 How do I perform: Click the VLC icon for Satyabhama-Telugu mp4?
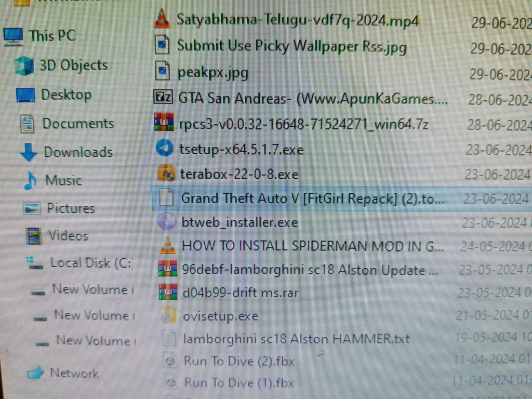pos(163,20)
